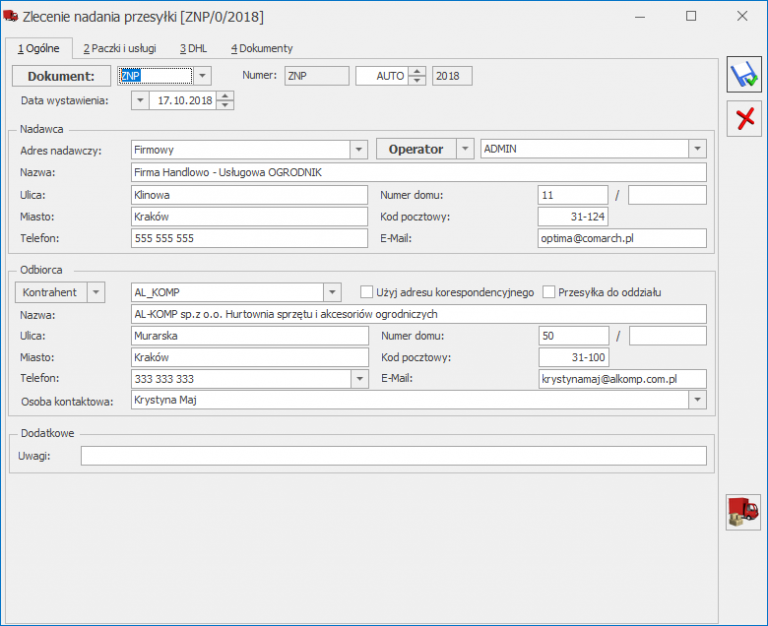The width and height of the screenshot is (768, 626).
Task: Click the recipient Nazwa AL-KOMP field
Action: tap(419, 314)
